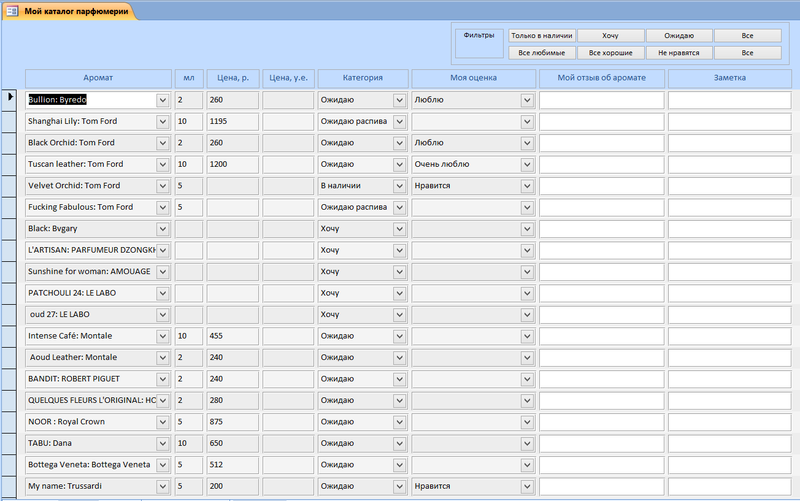800x501 pixels.
Task: Open aroma dropdown for Shanghai Lily: Tom Ford
Action: (x=163, y=121)
